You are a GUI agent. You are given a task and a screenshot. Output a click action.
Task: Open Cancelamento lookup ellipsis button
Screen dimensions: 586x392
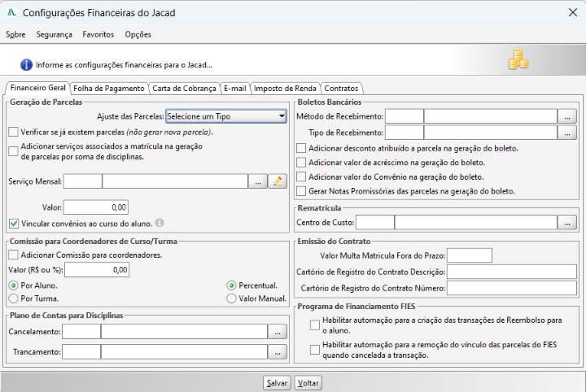coord(278,332)
